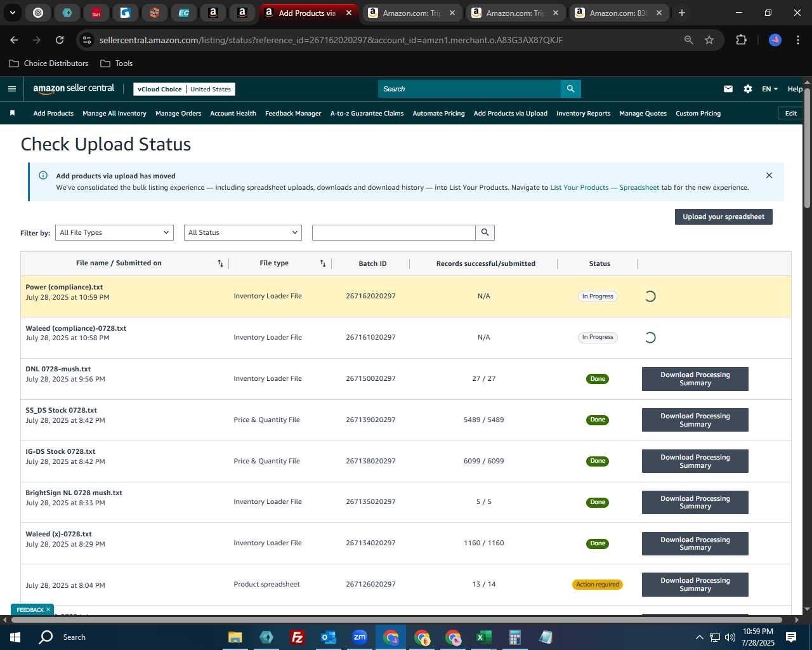Screen dimensions: 812x650
Task: Download Processing Summary for Waleed (x)-0728.txt
Action: pos(695,543)
